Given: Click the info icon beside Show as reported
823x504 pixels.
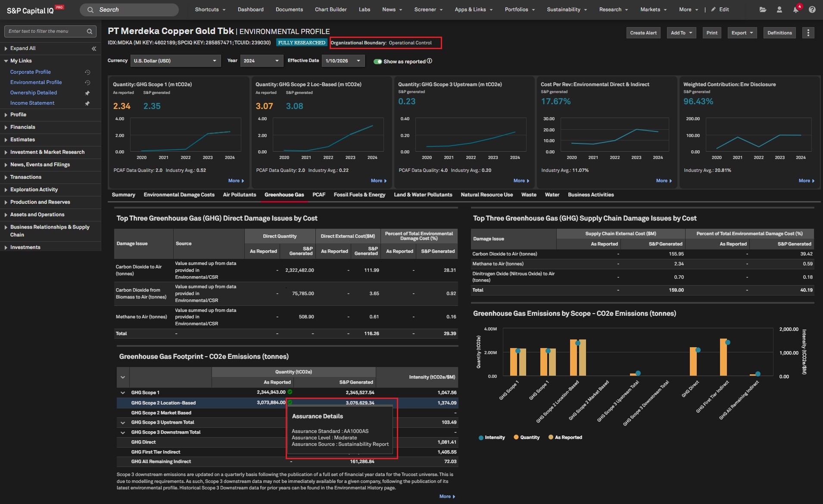Looking at the screenshot, I should tap(429, 61).
